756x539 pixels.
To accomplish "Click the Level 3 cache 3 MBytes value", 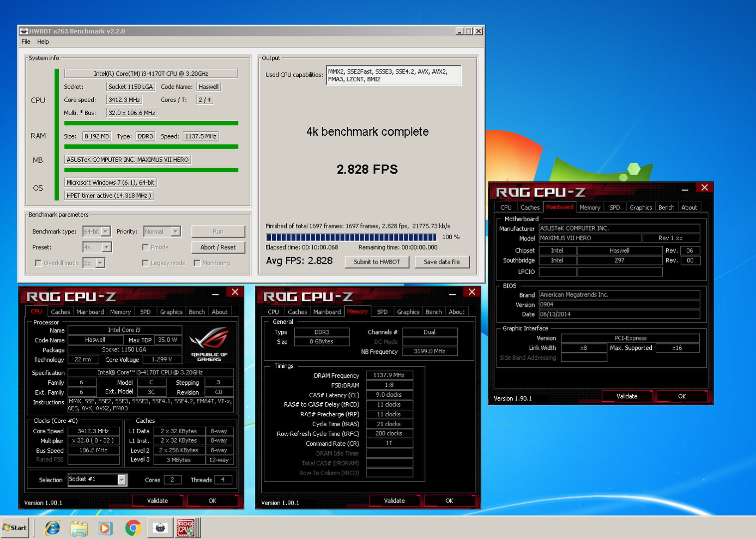I will [179, 460].
